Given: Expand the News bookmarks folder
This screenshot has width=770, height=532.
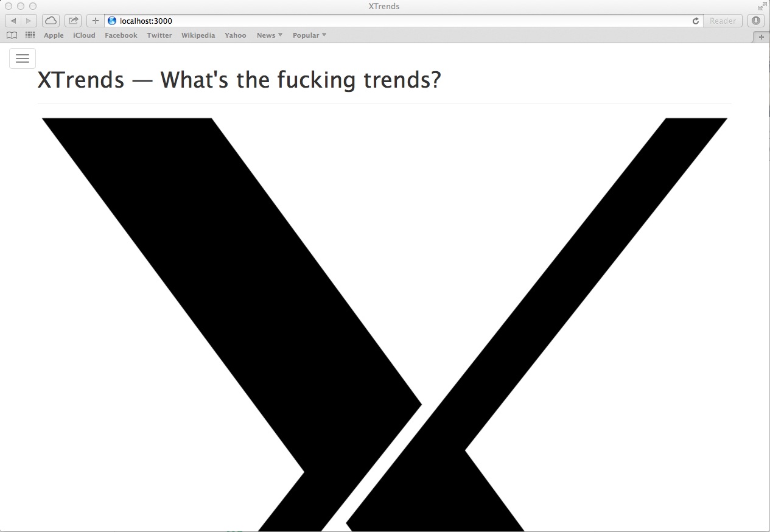Looking at the screenshot, I should [x=270, y=35].
